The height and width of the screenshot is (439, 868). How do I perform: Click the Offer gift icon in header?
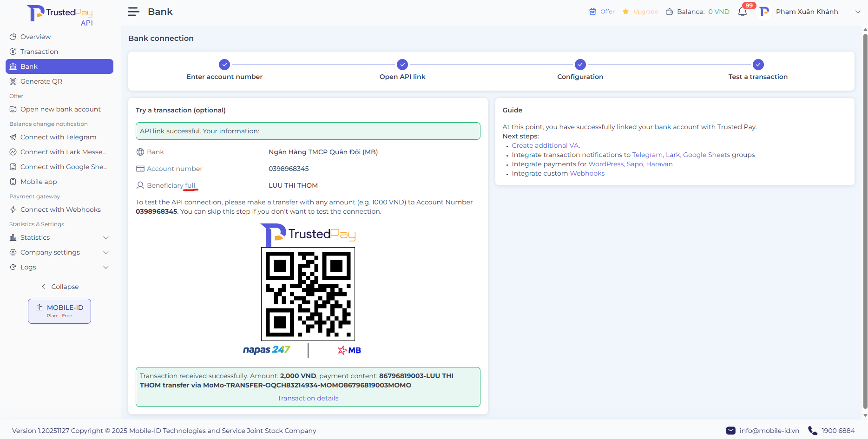point(592,12)
